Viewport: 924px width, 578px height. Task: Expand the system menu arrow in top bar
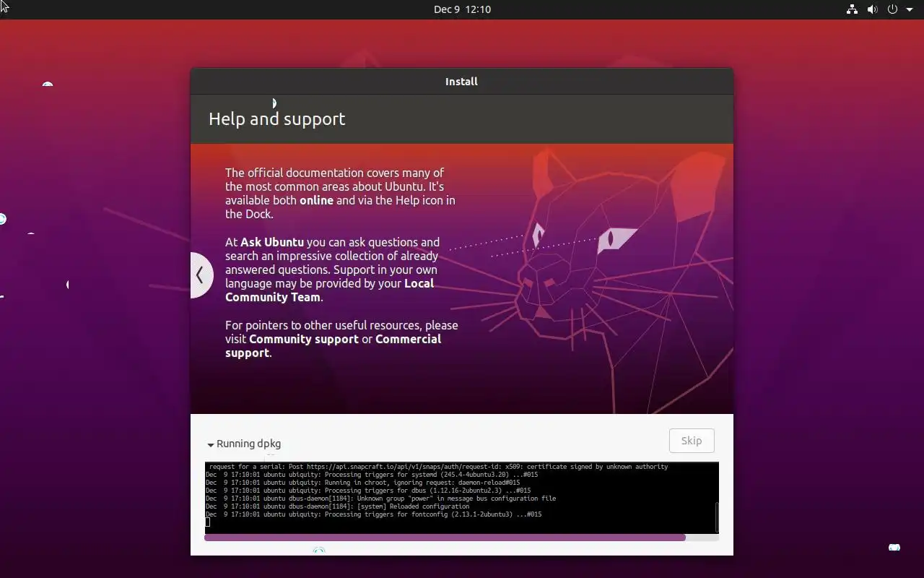[x=910, y=9]
